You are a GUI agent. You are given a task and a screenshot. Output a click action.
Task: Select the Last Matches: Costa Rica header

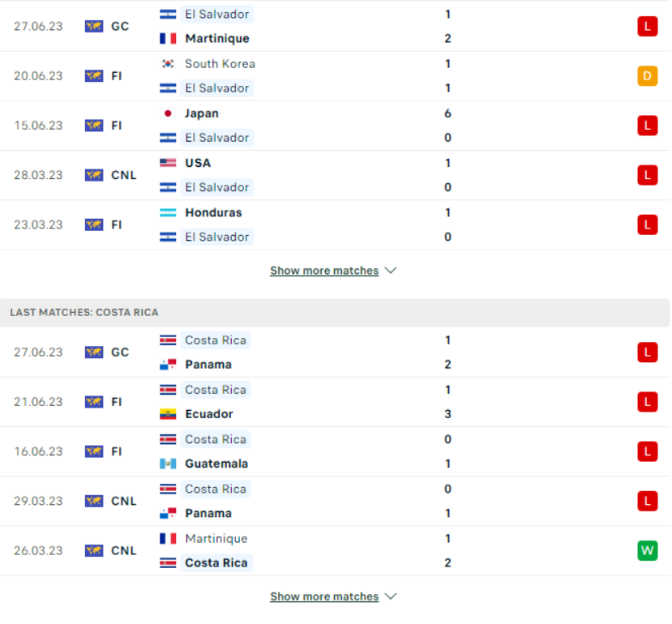84,312
